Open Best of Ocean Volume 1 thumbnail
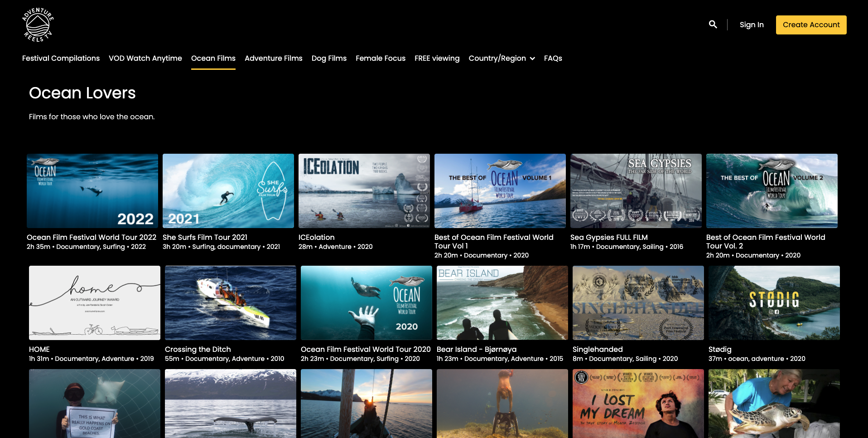 pyautogui.click(x=500, y=191)
